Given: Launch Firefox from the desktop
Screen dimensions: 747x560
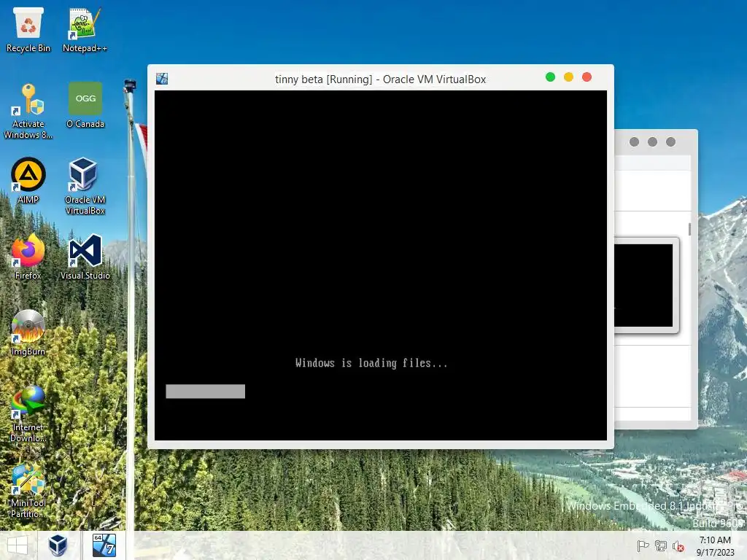Looking at the screenshot, I should [x=28, y=257].
